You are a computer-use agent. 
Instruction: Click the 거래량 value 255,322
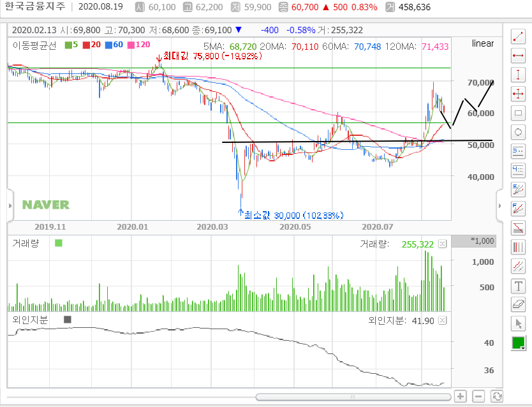[418, 244]
